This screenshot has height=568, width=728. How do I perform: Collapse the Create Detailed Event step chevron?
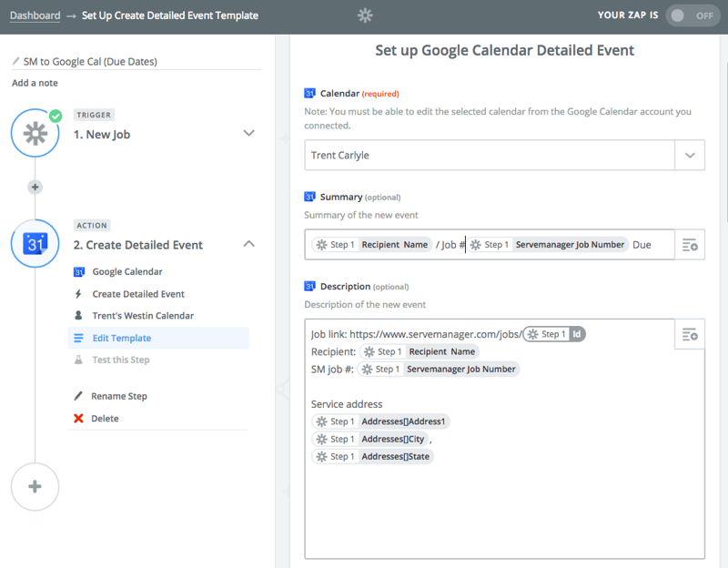[249, 244]
